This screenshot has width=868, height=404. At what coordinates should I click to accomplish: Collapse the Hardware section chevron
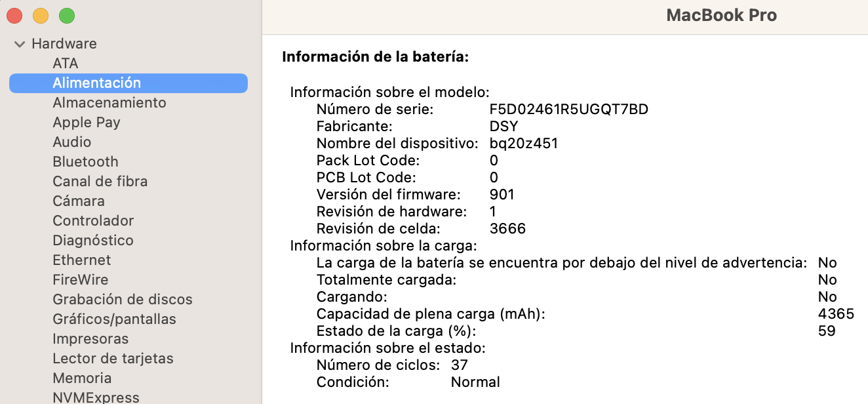(x=20, y=44)
